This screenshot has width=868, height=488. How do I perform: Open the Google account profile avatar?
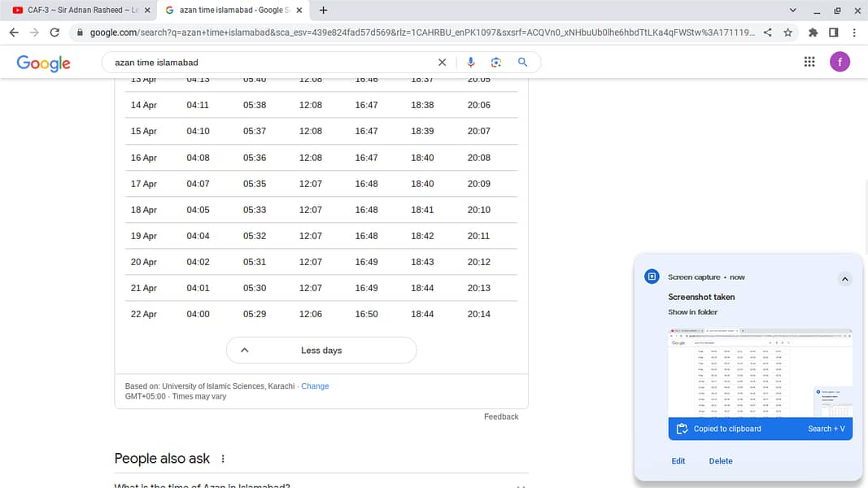(840, 62)
